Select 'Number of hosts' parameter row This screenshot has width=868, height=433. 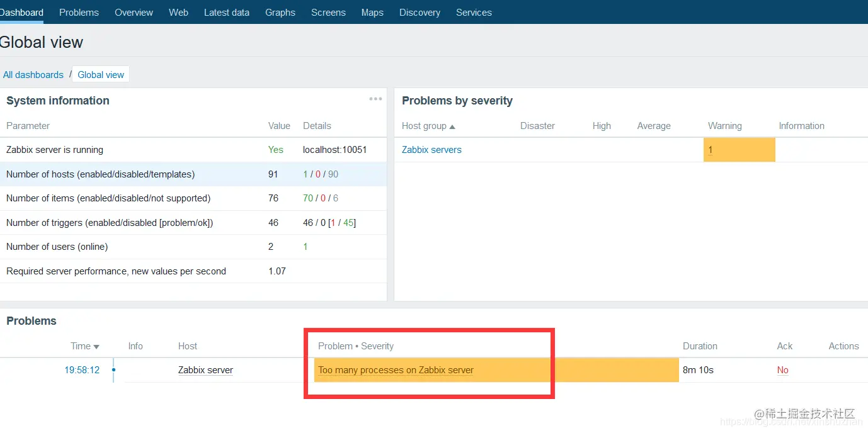[x=193, y=174]
